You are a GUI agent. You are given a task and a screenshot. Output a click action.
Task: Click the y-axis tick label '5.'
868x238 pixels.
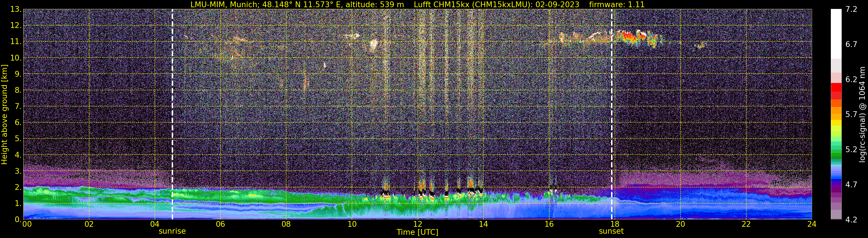tap(18, 139)
